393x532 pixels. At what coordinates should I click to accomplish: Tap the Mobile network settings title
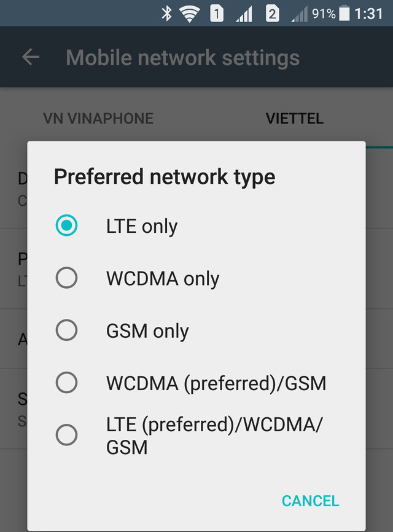click(183, 58)
